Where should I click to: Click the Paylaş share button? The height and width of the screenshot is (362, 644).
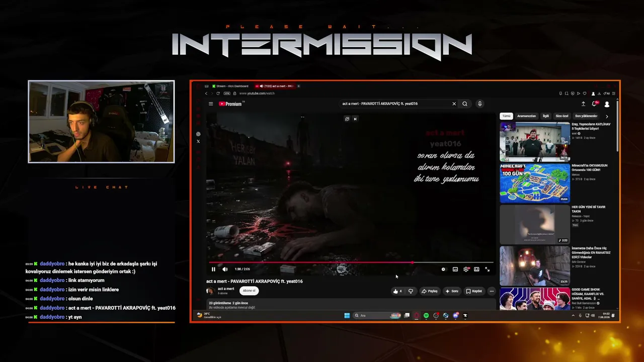(430, 291)
